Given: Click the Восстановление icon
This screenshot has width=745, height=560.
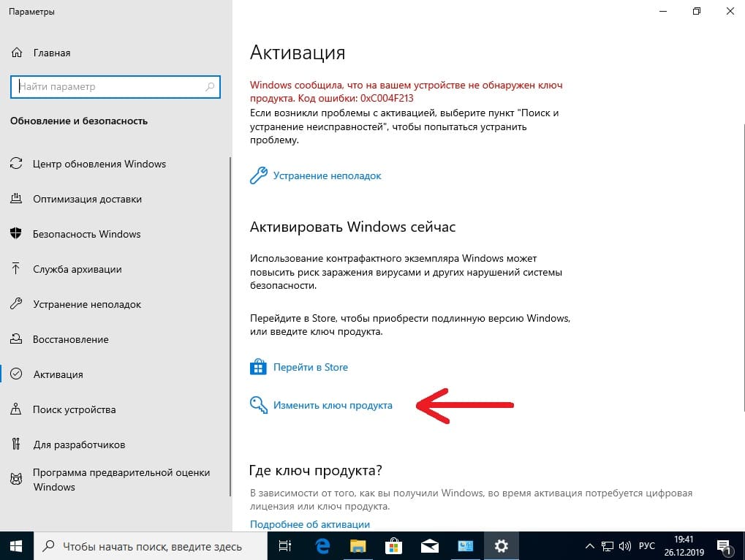Looking at the screenshot, I should pos(16,338).
